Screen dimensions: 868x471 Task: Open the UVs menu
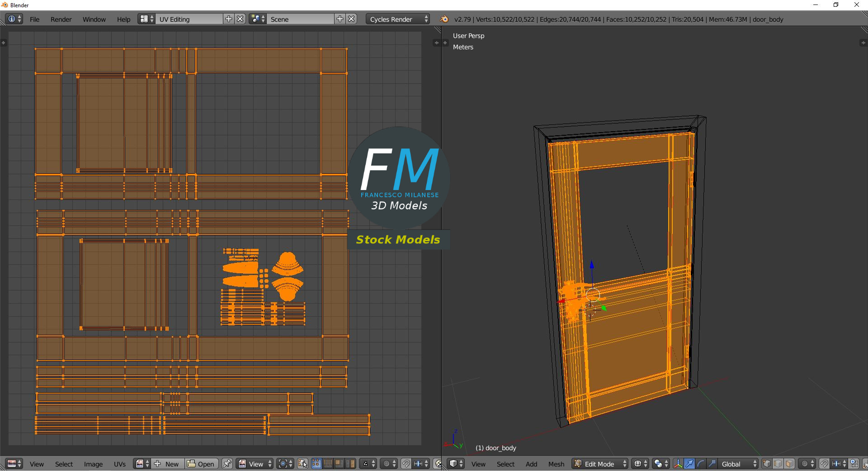coord(120,464)
